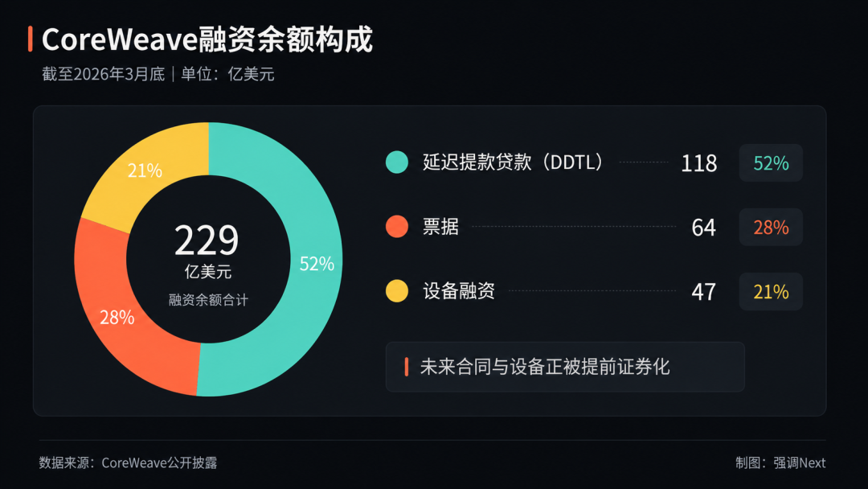Click the value 118 for DDTL
The height and width of the screenshot is (489, 868).
click(699, 163)
